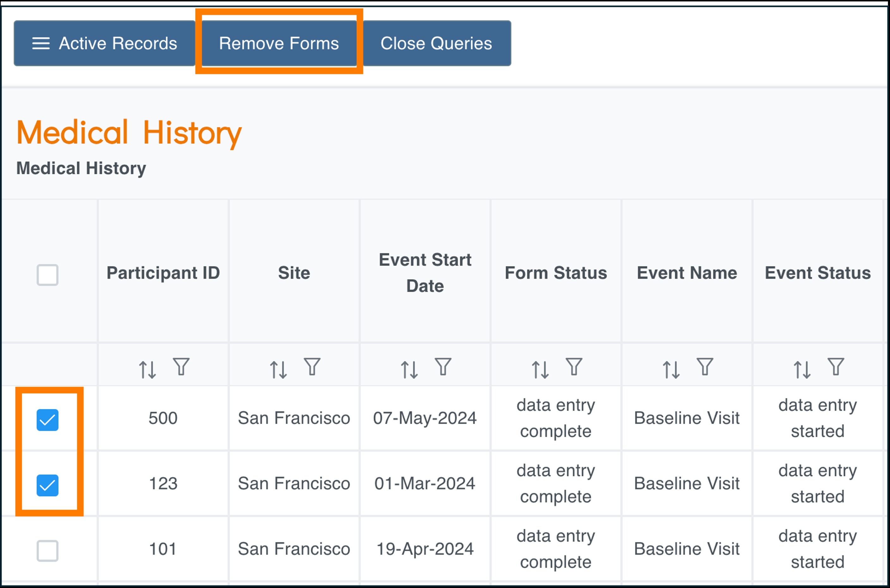The image size is (890, 588).
Task: Filter the Event Start Date column
Action: 443,367
